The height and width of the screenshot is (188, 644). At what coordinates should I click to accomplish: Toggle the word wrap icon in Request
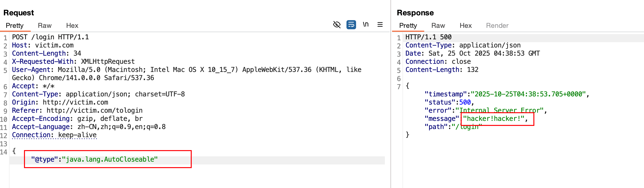point(351,25)
